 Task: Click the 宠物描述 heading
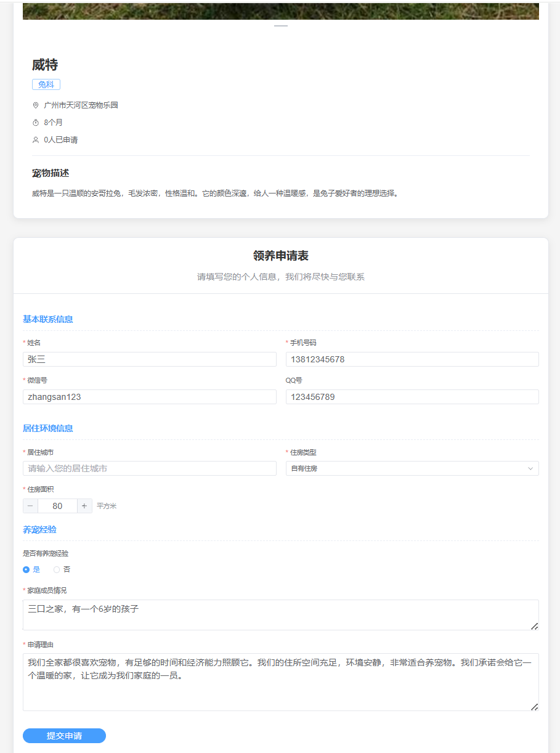pos(51,173)
